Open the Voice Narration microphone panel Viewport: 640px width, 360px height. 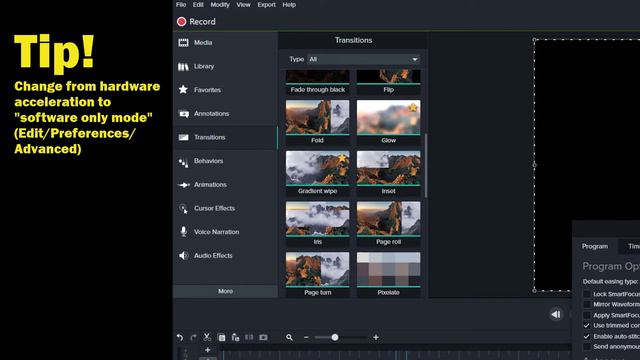coord(225,232)
